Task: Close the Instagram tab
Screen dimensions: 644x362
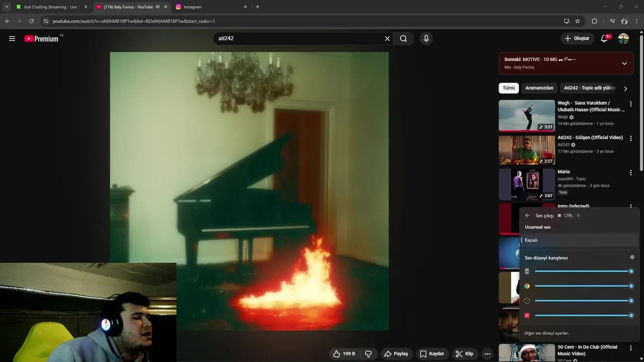Action: [246, 7]
